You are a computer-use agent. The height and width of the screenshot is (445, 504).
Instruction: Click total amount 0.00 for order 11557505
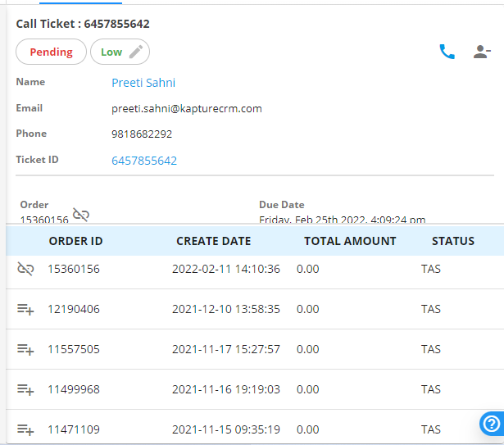pyautogui.click(x=308, y=349)
